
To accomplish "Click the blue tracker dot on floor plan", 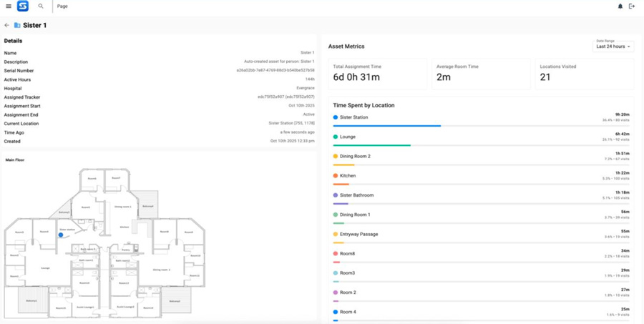I will pyautogui.click(x=61, y=235).
